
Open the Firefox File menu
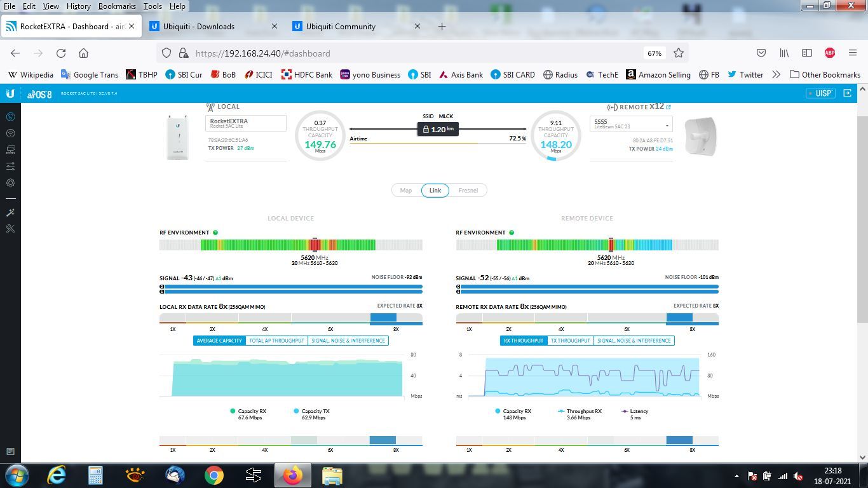pos(10,6)
